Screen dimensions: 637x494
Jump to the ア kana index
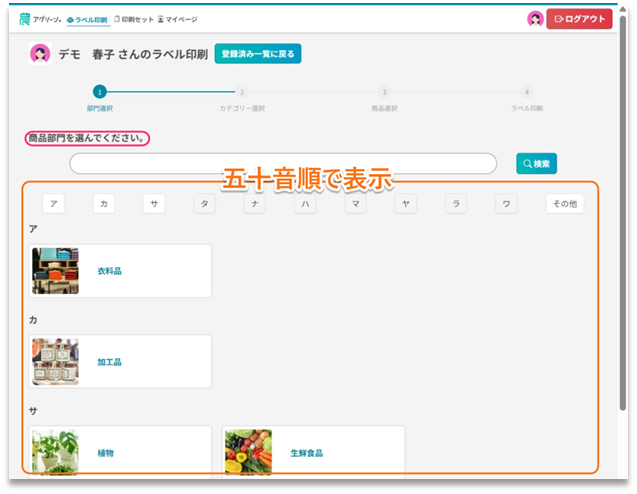click(x=55, y=204)
